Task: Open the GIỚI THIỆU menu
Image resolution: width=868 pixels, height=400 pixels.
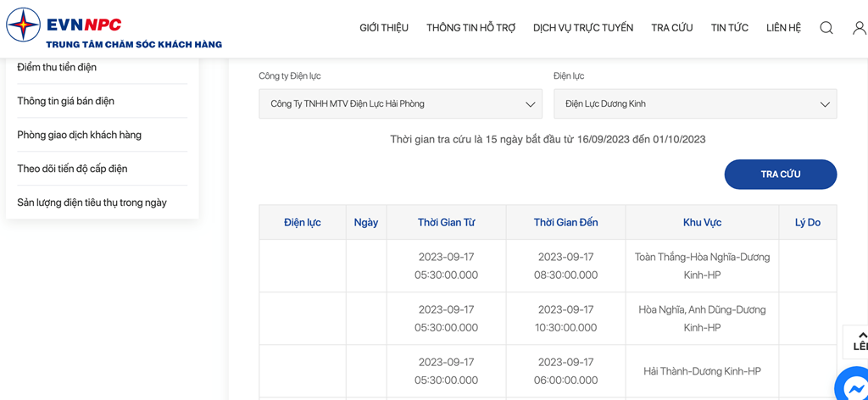Action: click(x=384, y=28)
